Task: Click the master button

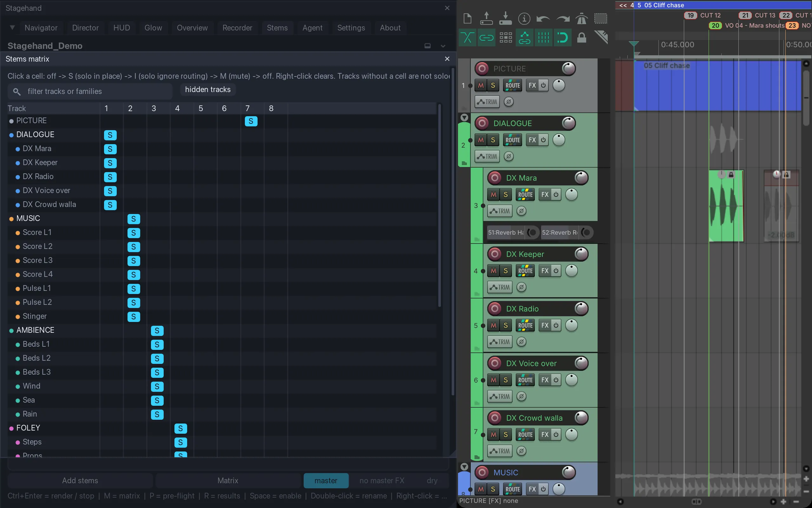Action: click(x=326, y=480)
